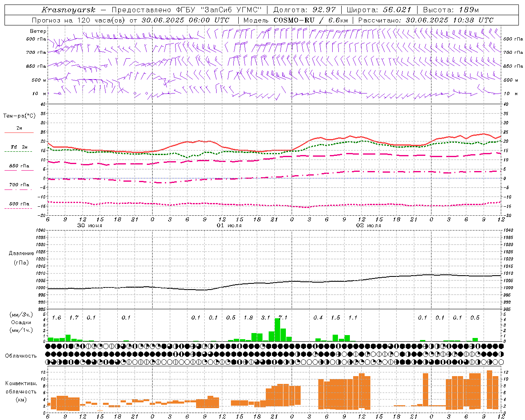Click the Ветер wind panel label

[38, 31]
